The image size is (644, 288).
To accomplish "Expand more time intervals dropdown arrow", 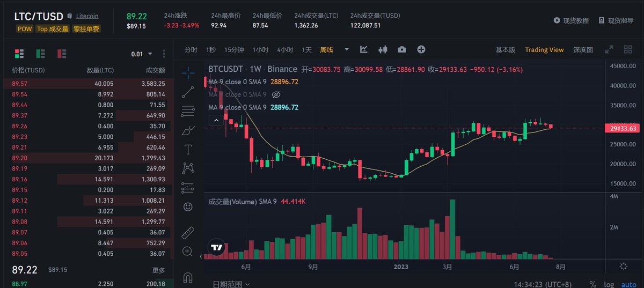I will 347,49.
